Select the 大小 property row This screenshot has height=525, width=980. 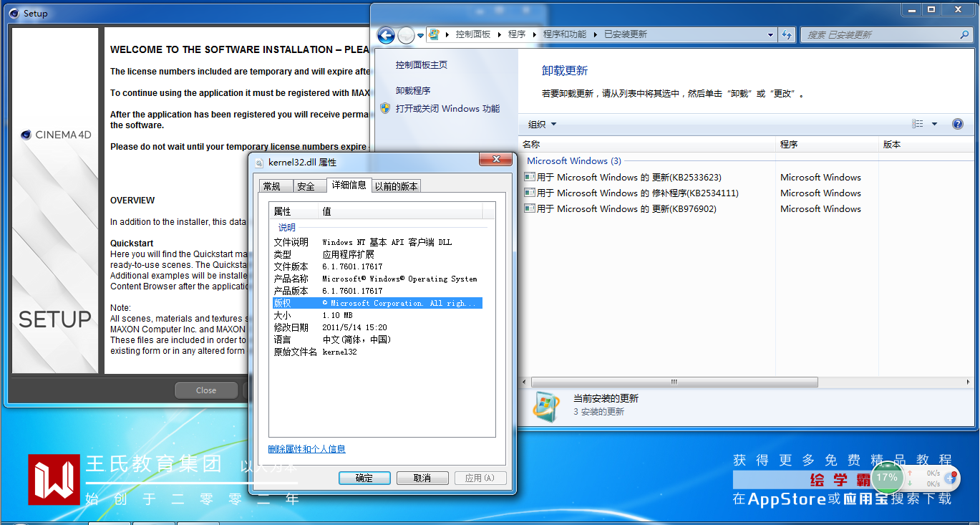(x=377, y=315)
